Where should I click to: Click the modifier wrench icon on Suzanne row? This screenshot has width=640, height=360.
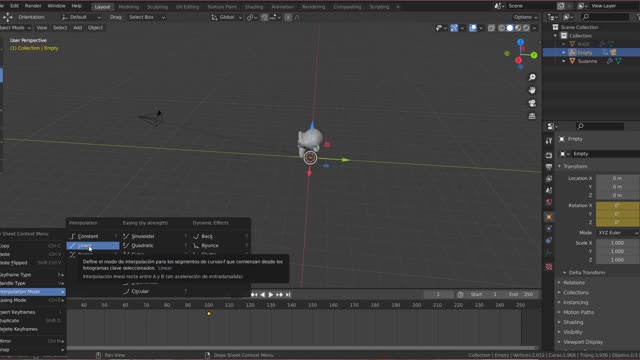tap(609, 61)
